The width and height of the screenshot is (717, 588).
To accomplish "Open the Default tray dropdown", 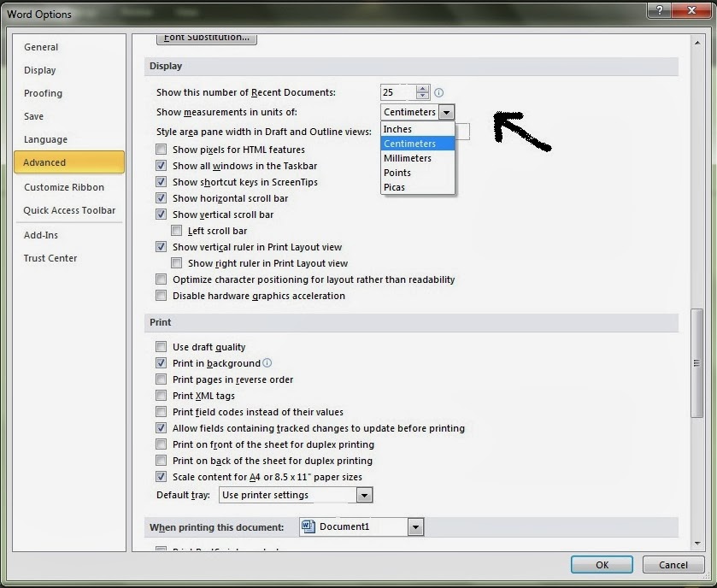I will pyautogui.click(x=364, y=495).
